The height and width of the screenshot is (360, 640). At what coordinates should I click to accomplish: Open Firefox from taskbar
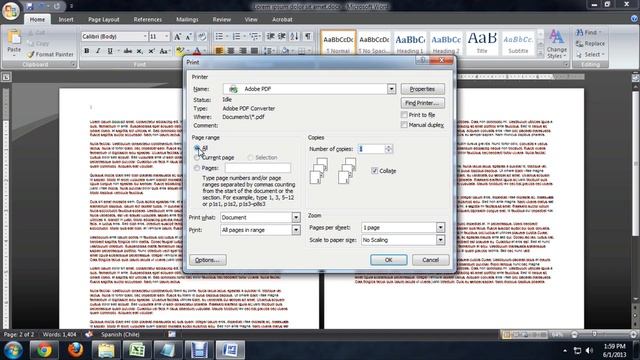click(x=75, y=350)
